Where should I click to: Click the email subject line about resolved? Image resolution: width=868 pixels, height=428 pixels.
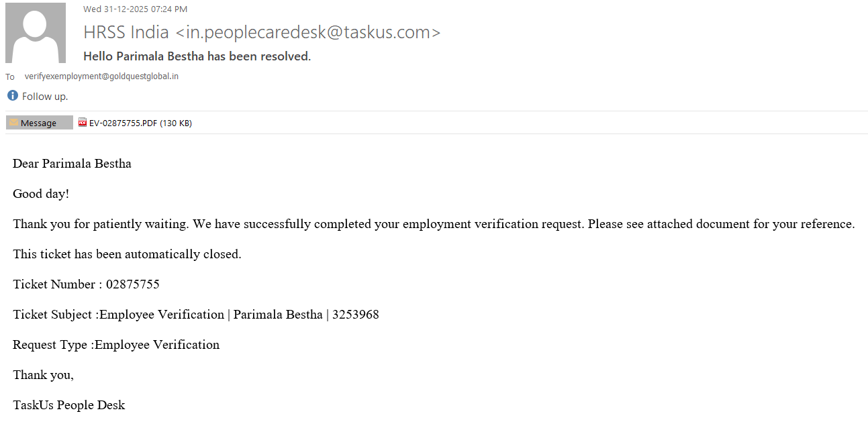pos(197,56)
